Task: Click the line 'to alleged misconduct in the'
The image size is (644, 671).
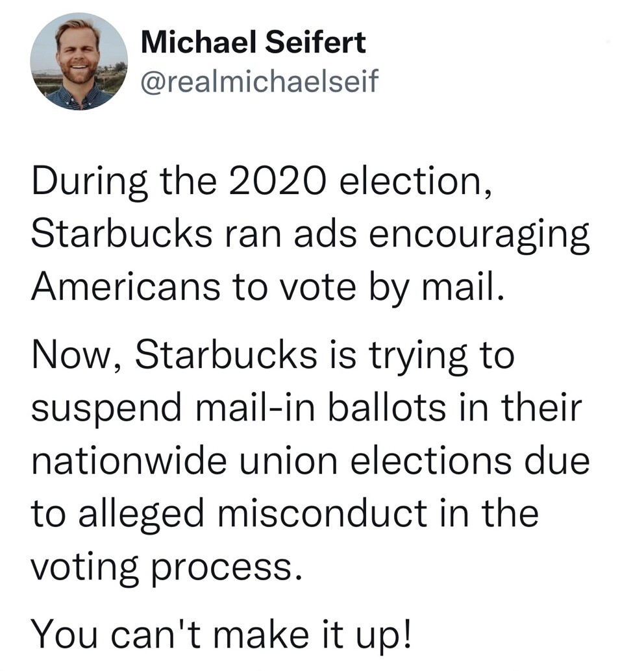Action: pos(285,514)
